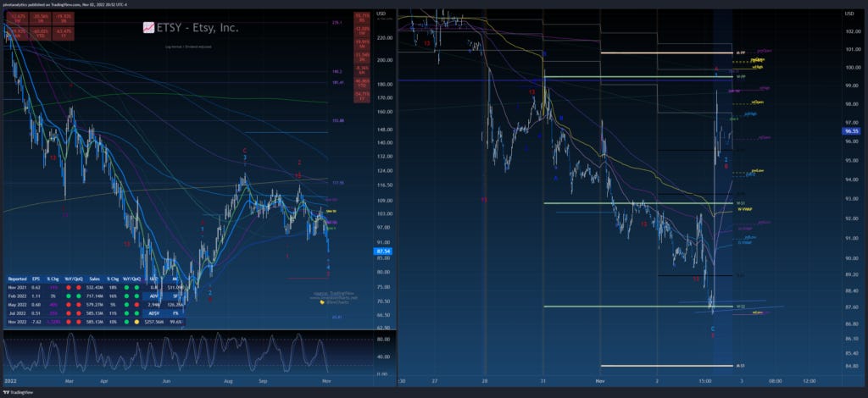Click the 717.14M sales value
The width and height of the screenshot is (868, 398).
coord(96,296)
